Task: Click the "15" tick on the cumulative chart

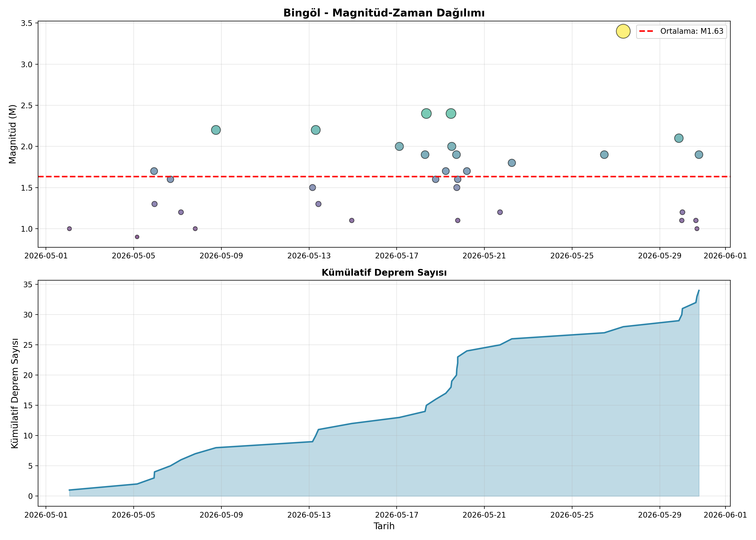Action: point(28,406)
